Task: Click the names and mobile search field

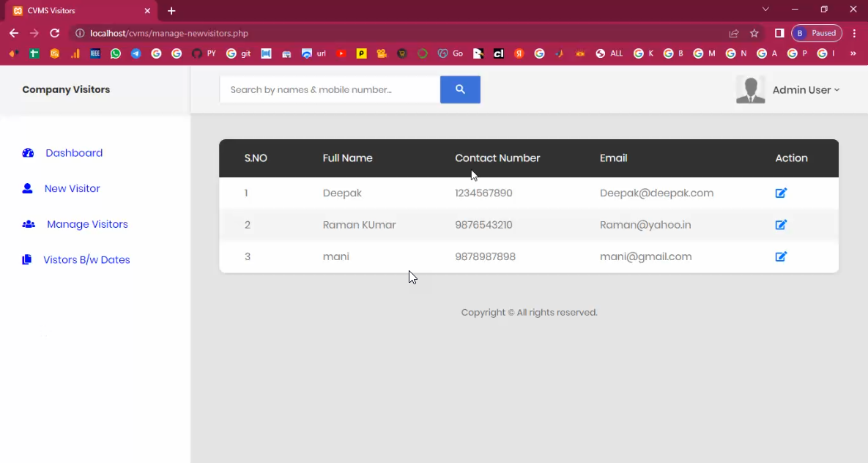Action: [x=330, y=89]
